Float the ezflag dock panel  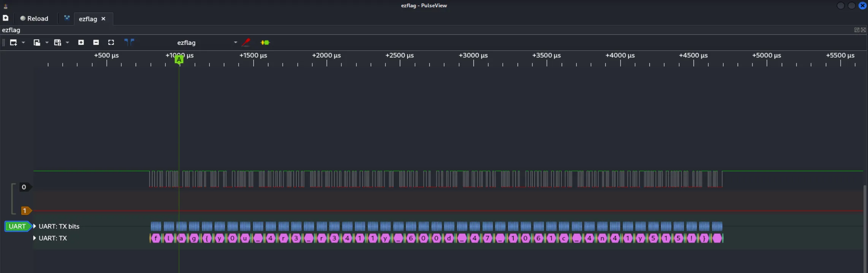click(x=857, y=30)
